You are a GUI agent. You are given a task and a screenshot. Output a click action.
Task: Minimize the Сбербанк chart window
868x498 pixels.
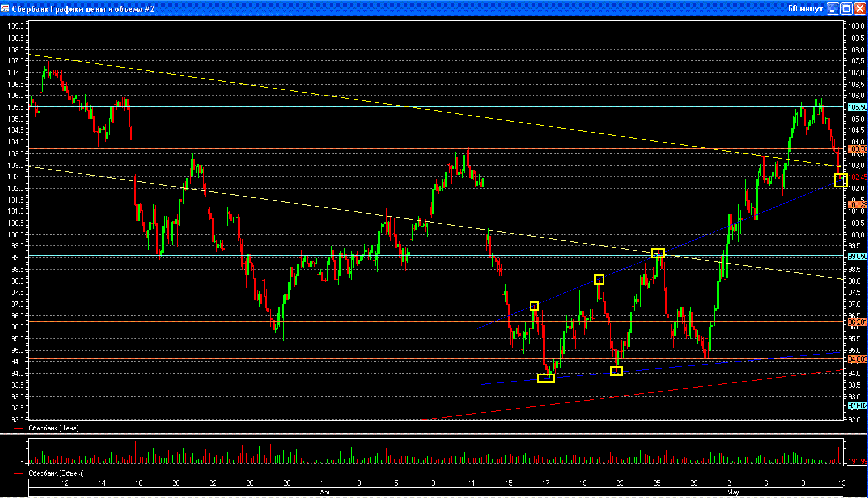click(x=833, y=8)
